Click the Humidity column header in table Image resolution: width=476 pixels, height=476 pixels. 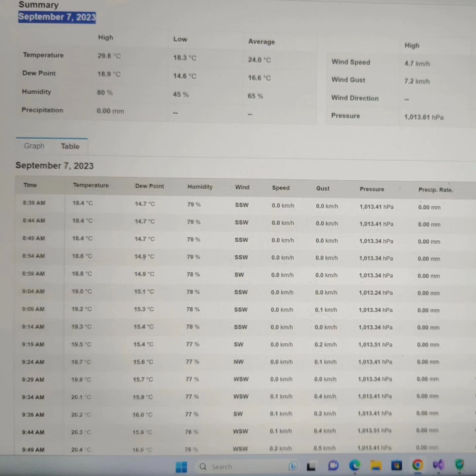(x=200, y=187)
